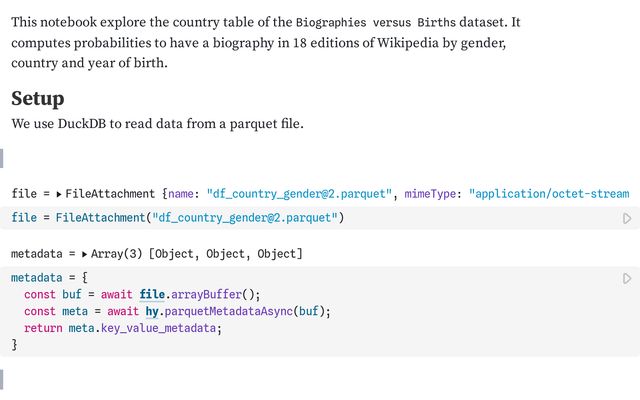Run the metadata code cell
The height and width of the screenshot is (400, 640).
click(x=627, y=278)
